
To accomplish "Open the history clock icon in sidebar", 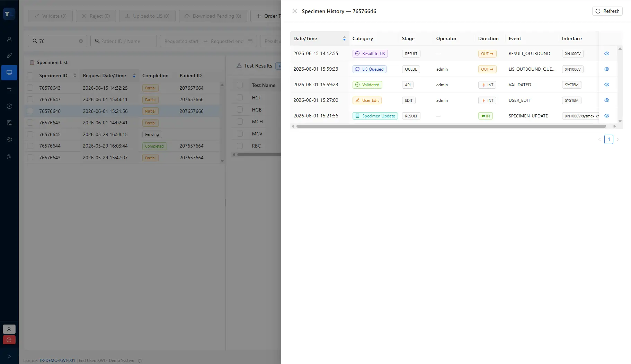I will click(9, 106).
